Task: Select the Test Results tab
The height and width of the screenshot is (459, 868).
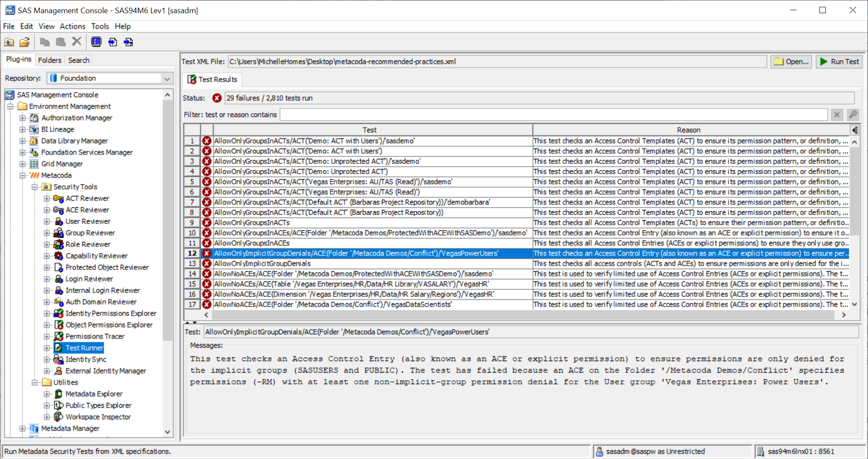Action: tap(212, 80)
